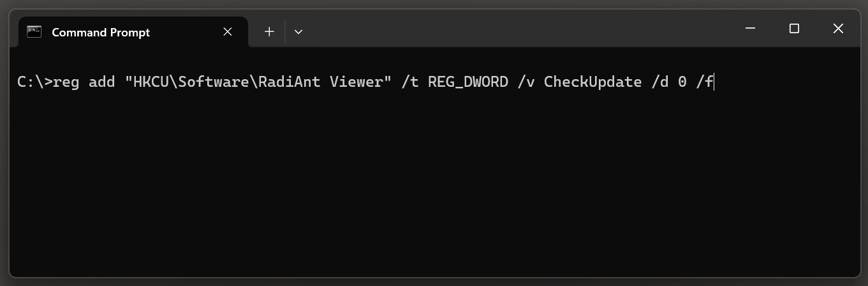
Task: Maximize the terminal window
Action: pos(794,29)
